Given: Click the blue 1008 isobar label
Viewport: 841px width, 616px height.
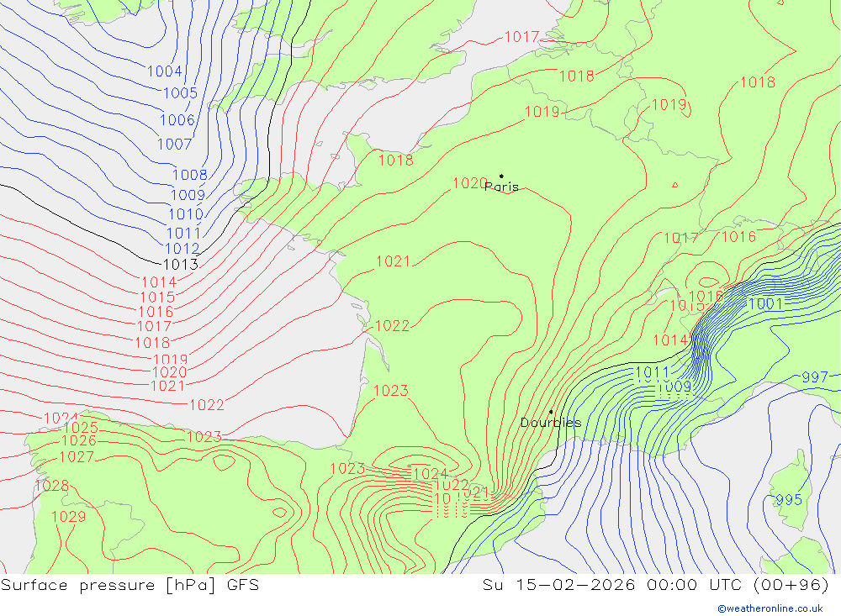Looking at the screenshot, I should 190,174.
